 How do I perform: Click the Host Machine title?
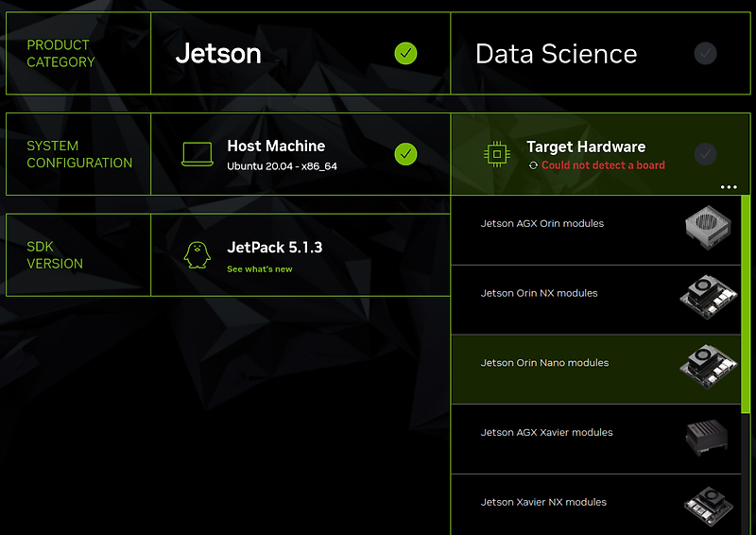276,146
